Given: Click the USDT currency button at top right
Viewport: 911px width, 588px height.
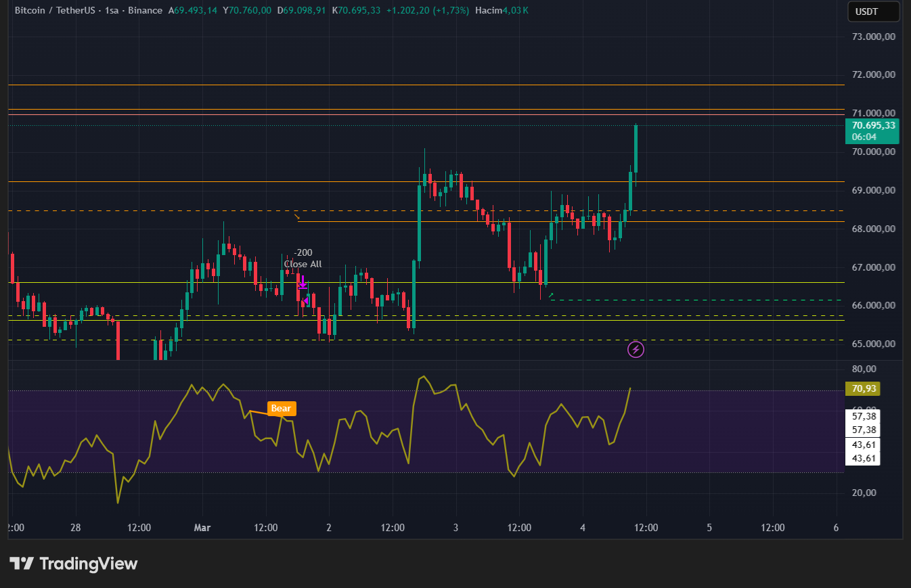Looking at the screenshot, I should click(x=873, y=12).
